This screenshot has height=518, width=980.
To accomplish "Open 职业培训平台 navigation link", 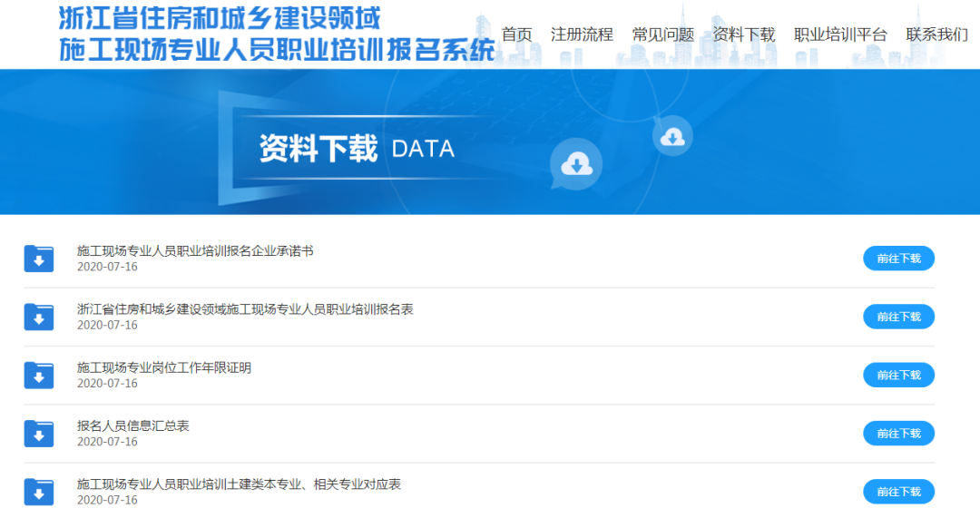I will [x=840, y=34].
